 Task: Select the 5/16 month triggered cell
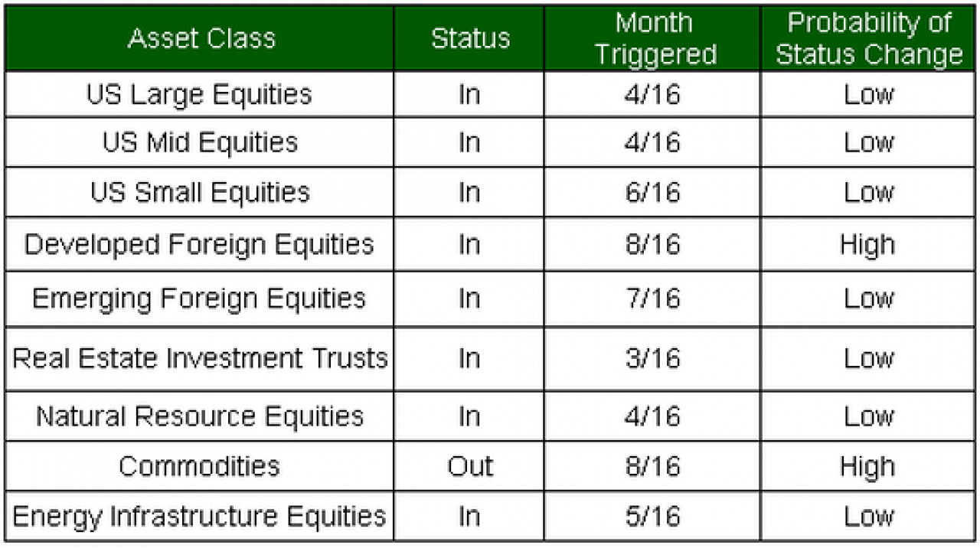[652, 517]
